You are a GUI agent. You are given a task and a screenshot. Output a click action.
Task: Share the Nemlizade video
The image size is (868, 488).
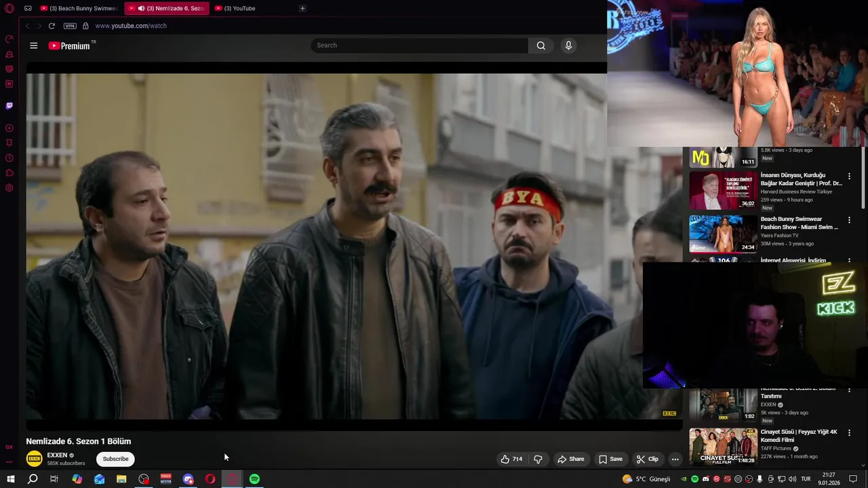point(570,459)
